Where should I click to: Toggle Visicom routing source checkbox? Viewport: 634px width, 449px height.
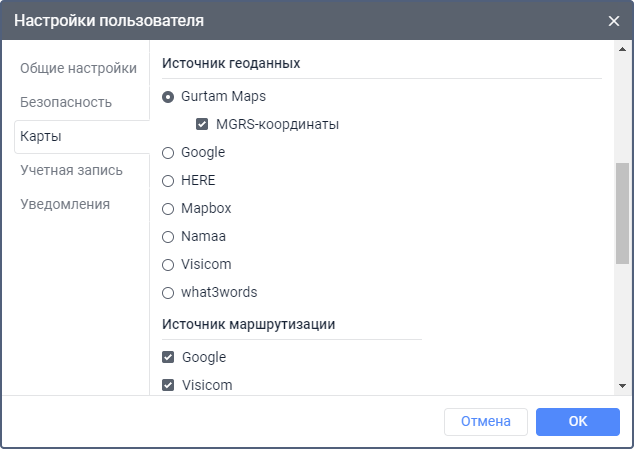168,385
